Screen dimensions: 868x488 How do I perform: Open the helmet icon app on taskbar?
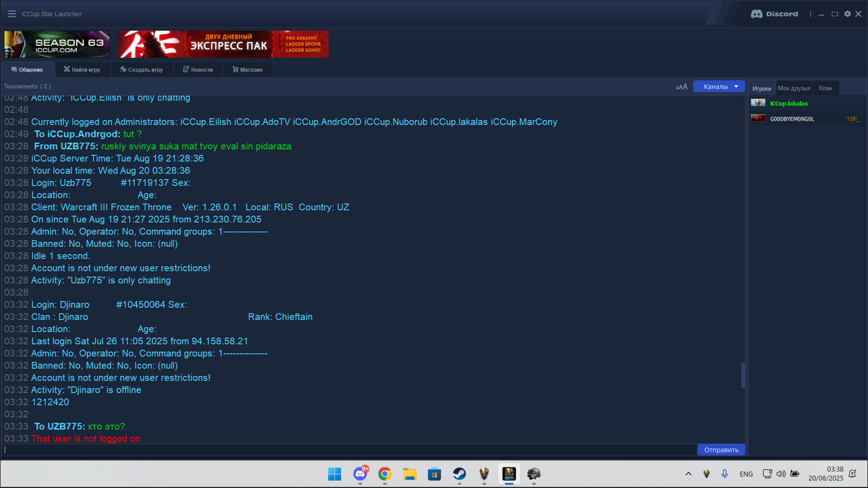(x=534, y=474)
